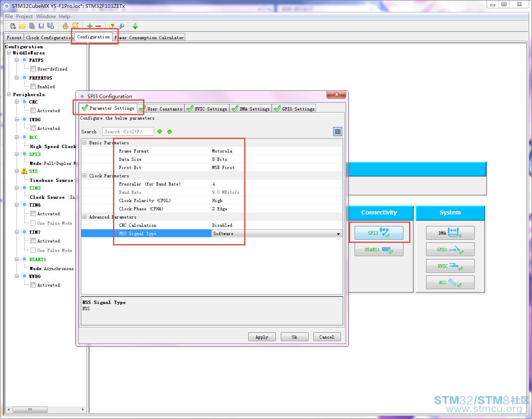Image resolution: width=532 pixels, height=419 pixels.
Task: Open the NVIC Settings tab
Action: click(207, 109)
